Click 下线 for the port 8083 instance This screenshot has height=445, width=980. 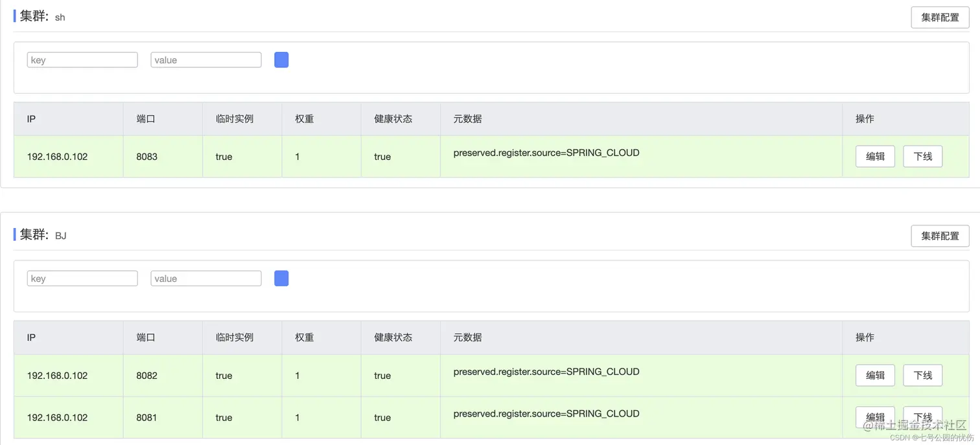(922, 156)
